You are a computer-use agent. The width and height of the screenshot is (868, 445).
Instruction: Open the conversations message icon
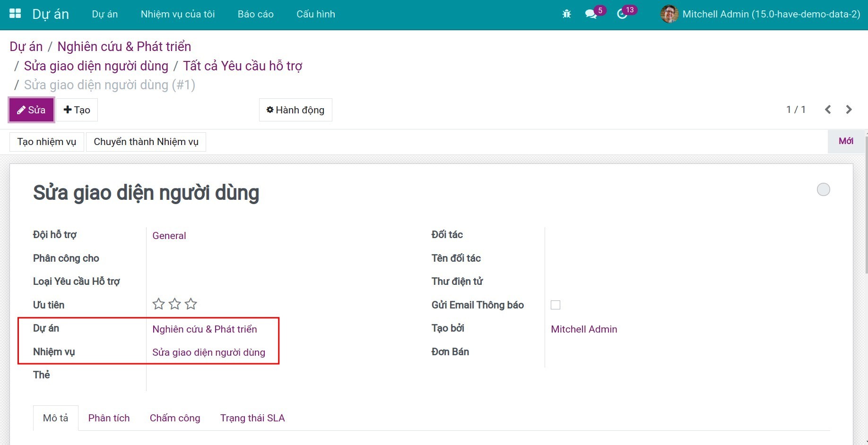point(590,14)
